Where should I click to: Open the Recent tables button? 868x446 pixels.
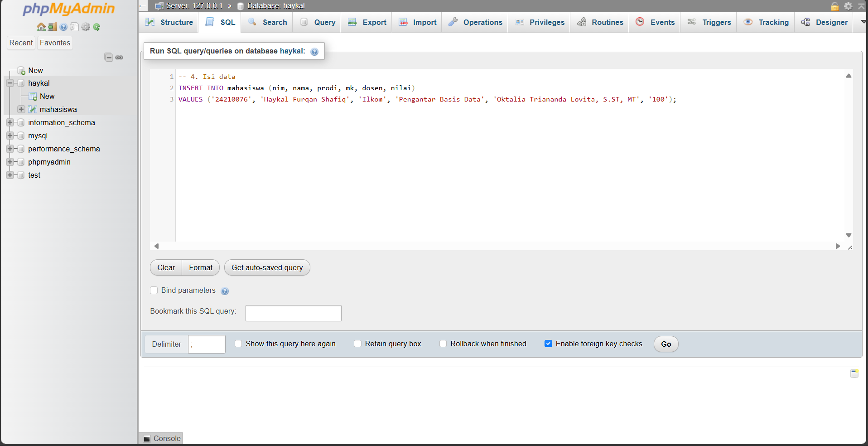tap(21, 43)
